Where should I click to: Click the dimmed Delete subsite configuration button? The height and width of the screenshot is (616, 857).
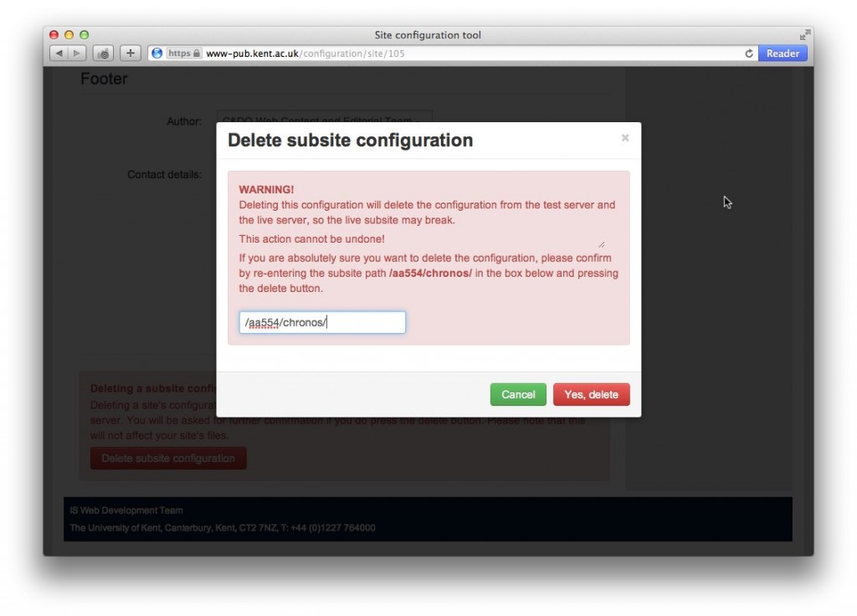168,459
